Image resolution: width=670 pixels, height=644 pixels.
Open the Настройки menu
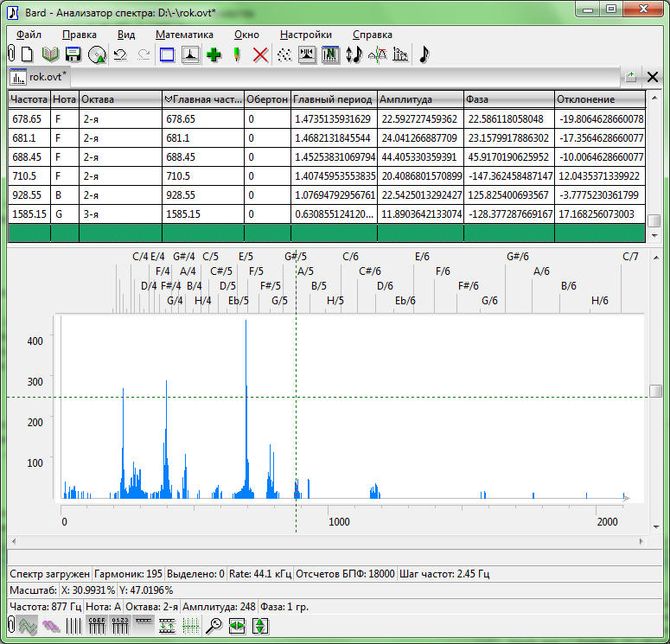pyautogui.click(x=305, y=35)
